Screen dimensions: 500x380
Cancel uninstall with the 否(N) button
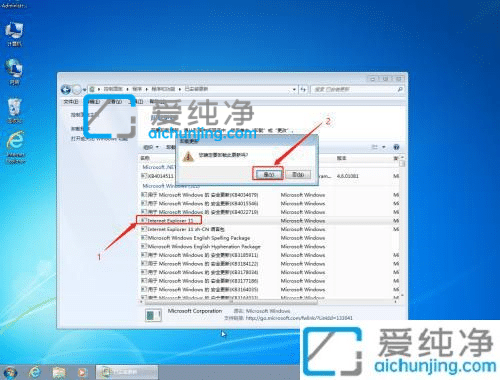click(x=298, y=174)
